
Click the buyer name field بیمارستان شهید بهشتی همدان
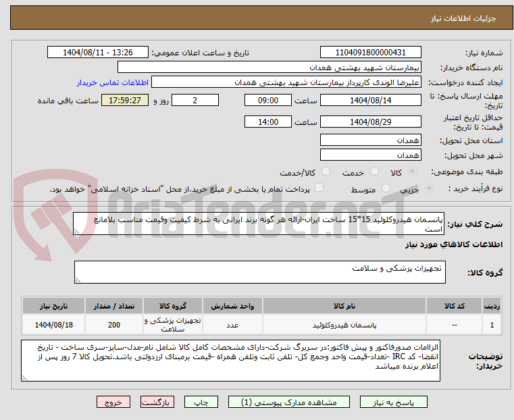pyautogui.click(x=269, y=67)
